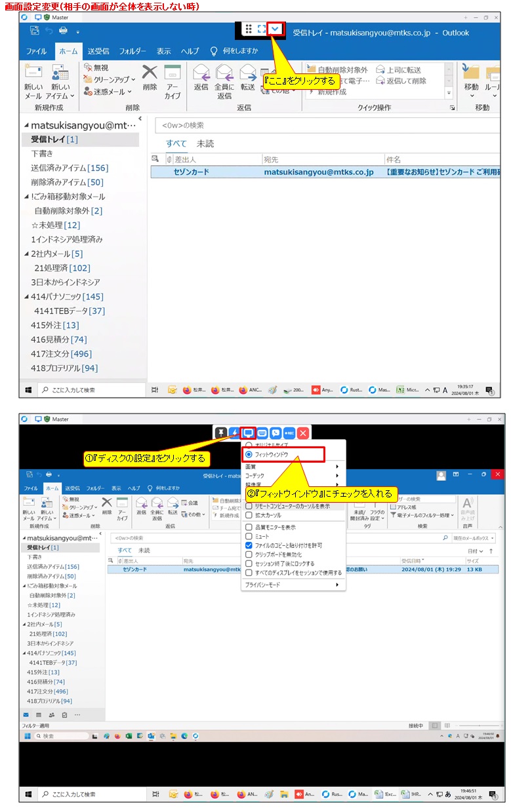Click the フラグの設定 flag icon

pos(377,510)
